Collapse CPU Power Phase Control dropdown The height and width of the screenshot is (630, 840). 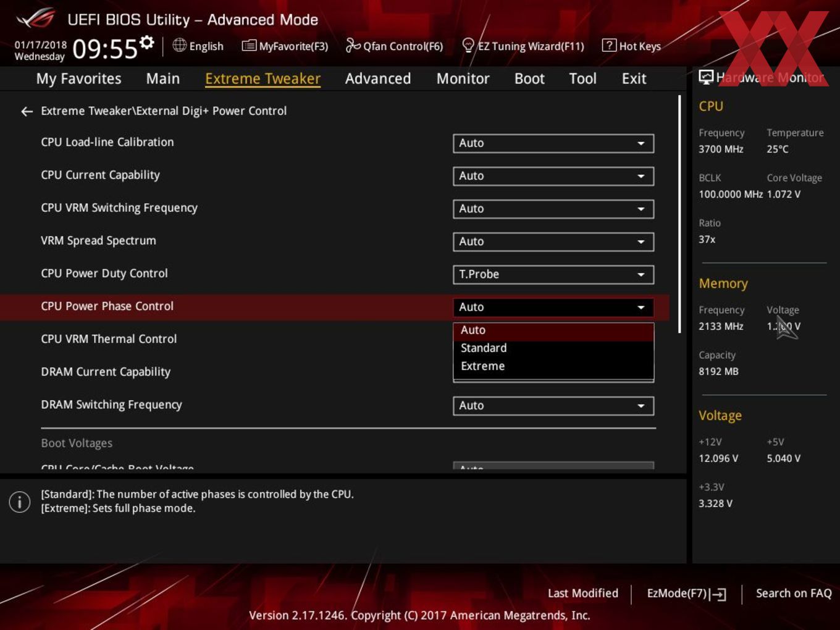(x=553, y=307)
